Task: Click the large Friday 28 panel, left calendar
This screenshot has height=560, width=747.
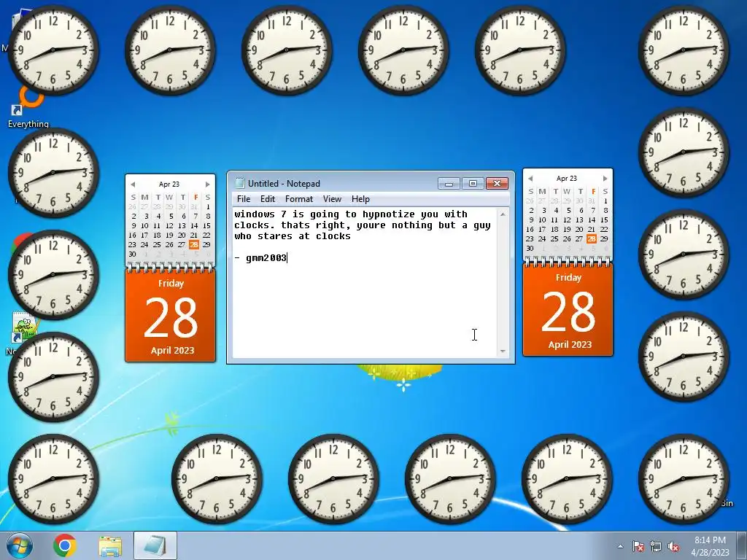Action: pyautogui.click(x=170, y=316)
